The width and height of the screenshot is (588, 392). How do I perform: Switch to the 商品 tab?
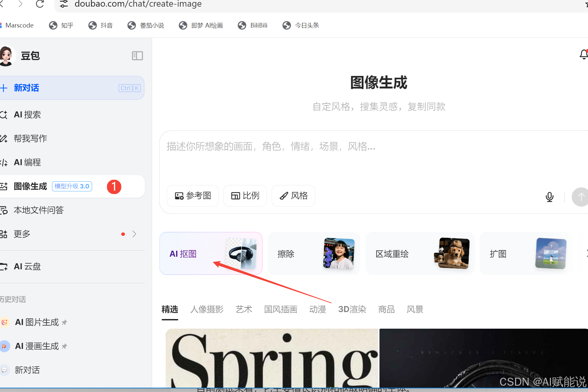point(387,309)
